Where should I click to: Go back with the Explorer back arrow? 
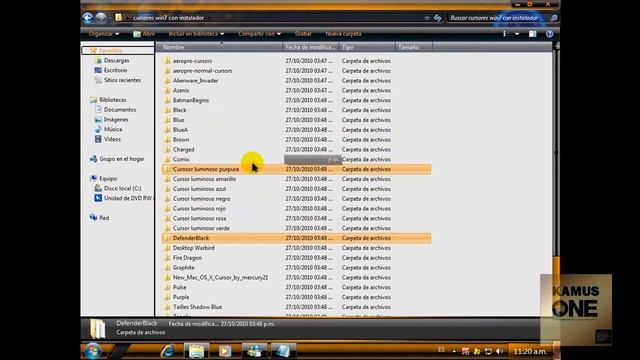tap(87, 18)
